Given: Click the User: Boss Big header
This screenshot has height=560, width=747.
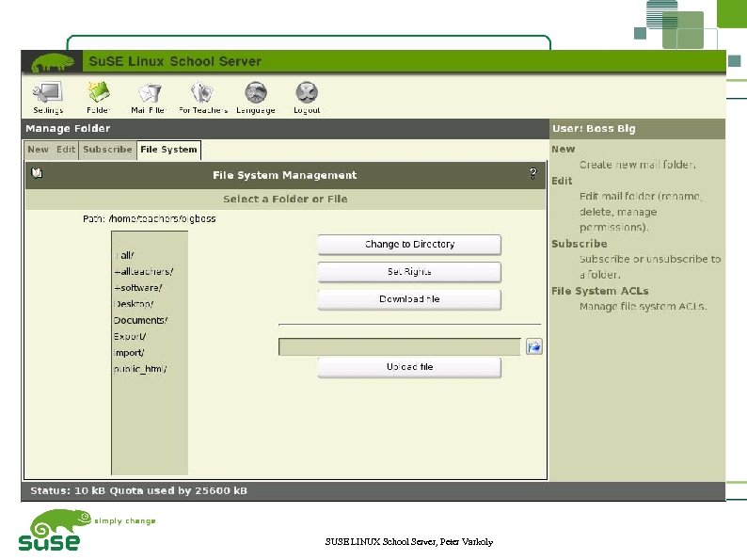Looking at the screenshot, I should (x=594, y=129).
